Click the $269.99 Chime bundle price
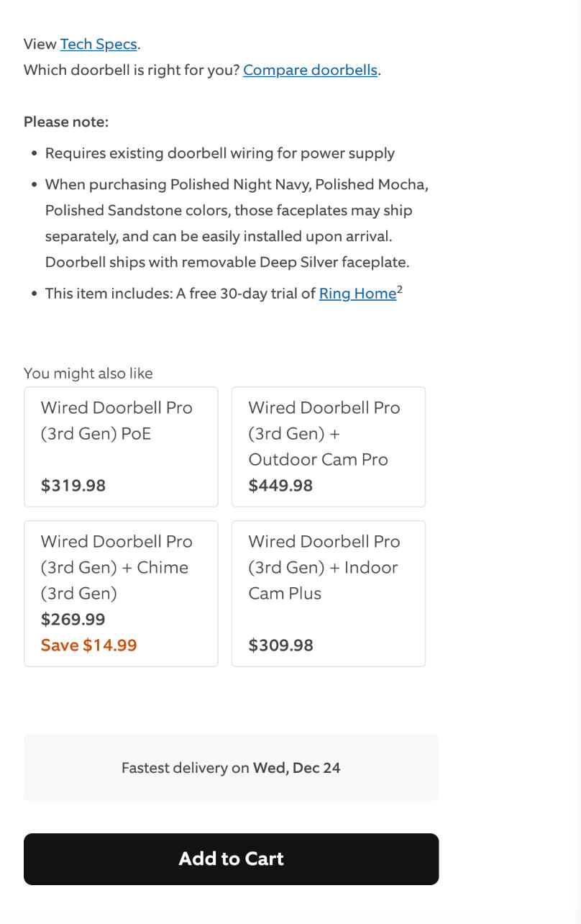 click(x=73, y=620)
